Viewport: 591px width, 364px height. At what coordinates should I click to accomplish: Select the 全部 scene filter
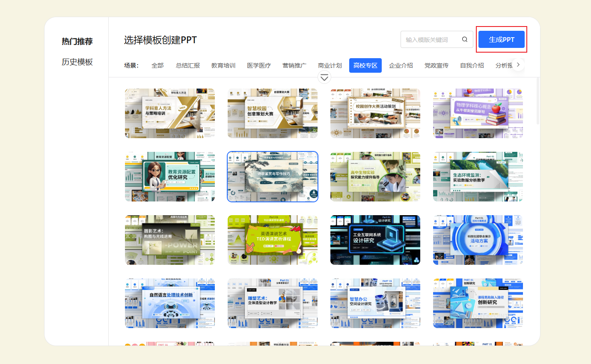tap(157, 65)
